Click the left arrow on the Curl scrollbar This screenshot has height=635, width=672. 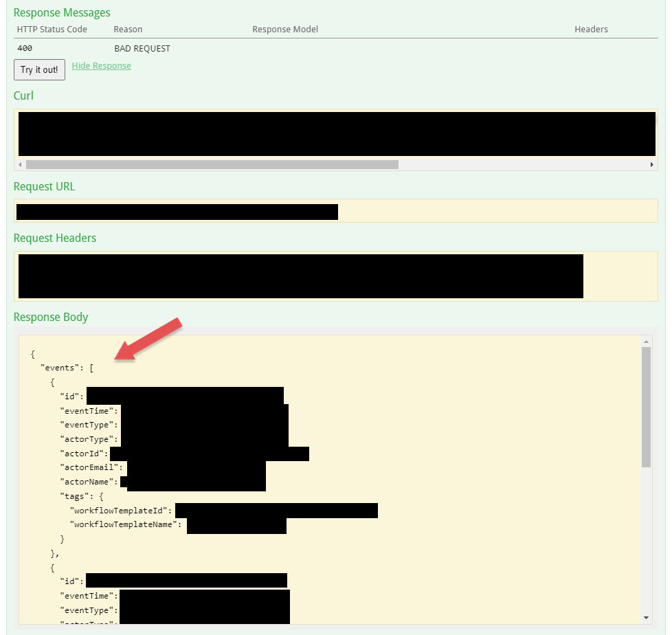pos(20,165)
